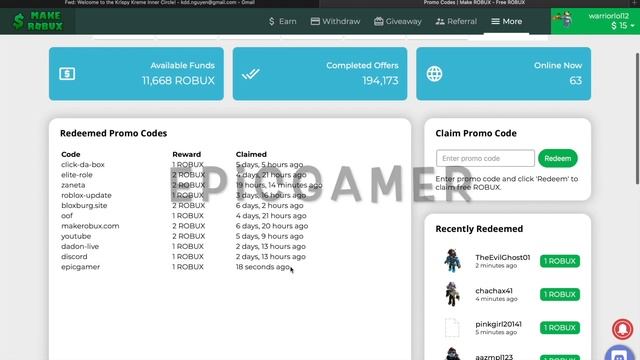
Task: Click chachax41 avatar
Action: [x=452, y=294]
